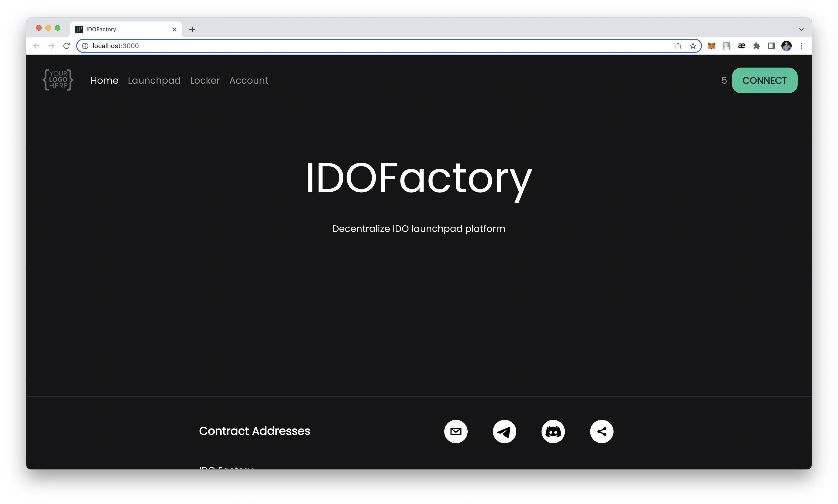
Task: Go to the Launchpad nav item
Action: (x=154, y=80)
